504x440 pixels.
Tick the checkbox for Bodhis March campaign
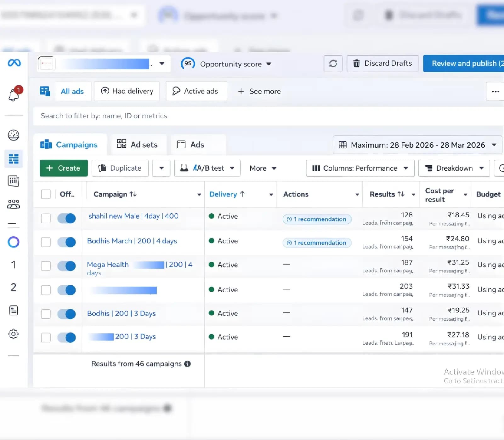tap(46, 242)
